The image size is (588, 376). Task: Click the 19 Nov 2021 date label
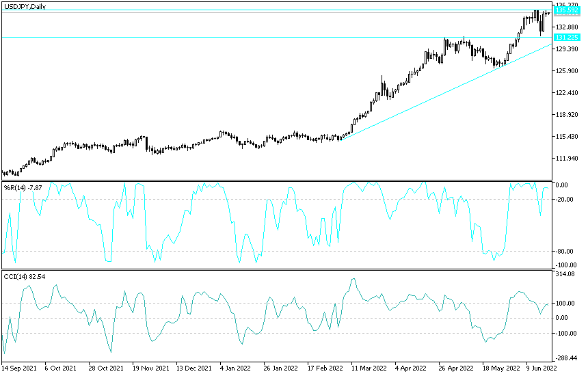coord(150,368)
